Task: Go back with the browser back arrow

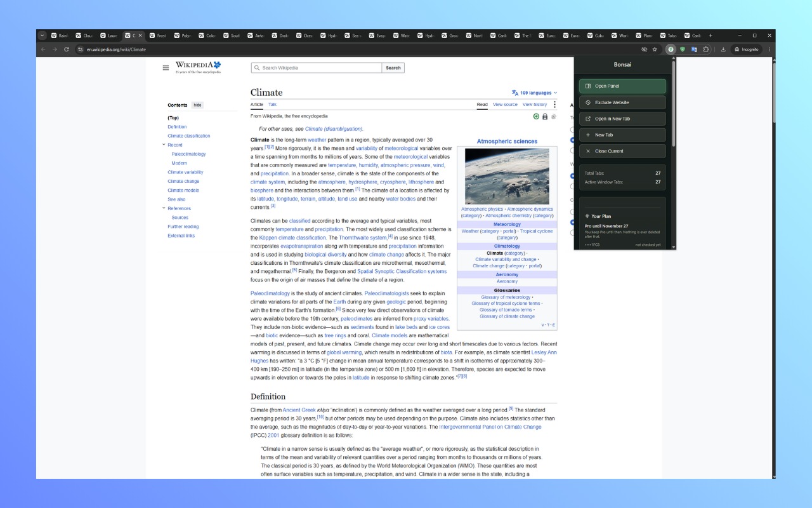Action: 43,49
